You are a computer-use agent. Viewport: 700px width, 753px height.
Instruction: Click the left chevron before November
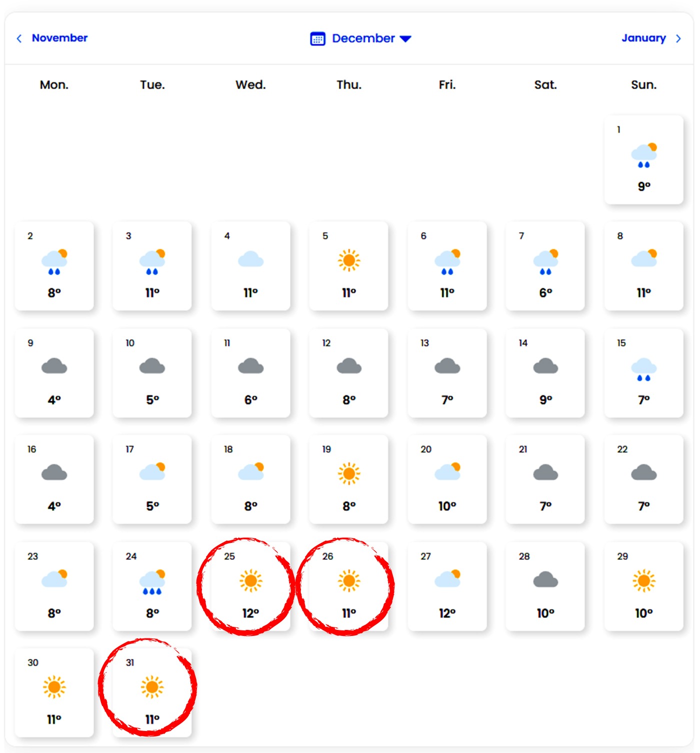19,39
